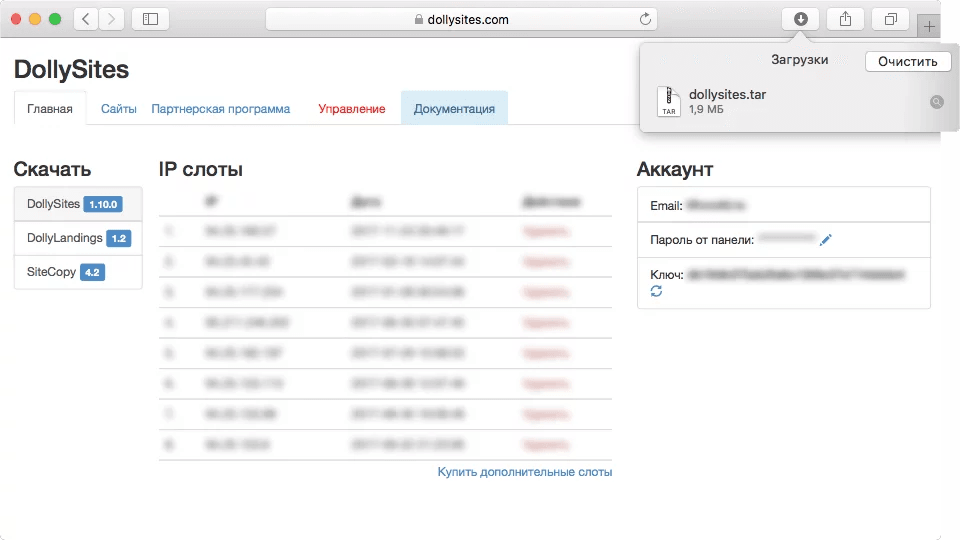This screenshot has height=540, width=960.
Task: Download SiteCopy 4.2
Action: (78, 272)
